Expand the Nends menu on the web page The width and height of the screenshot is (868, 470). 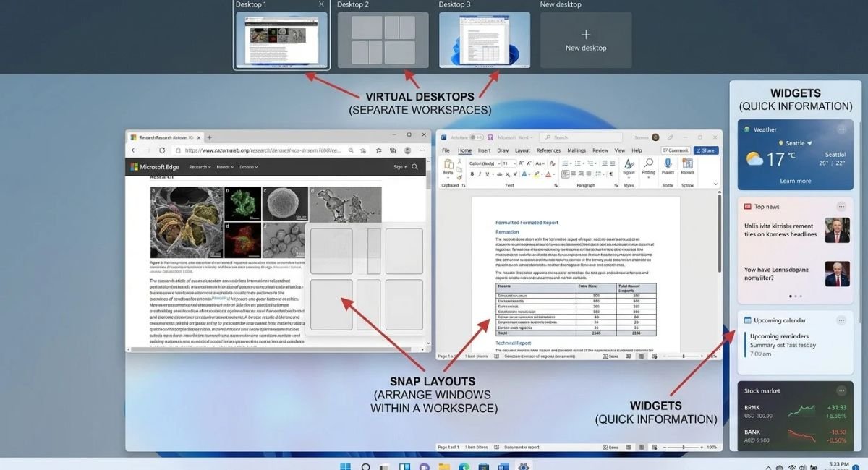[x=225, y=167]
